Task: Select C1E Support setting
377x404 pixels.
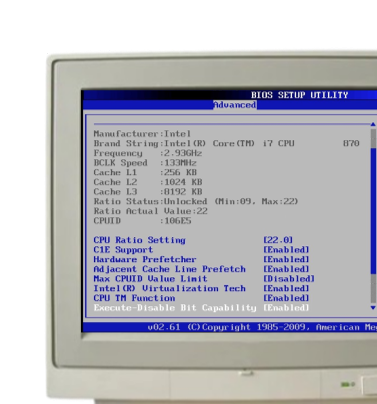Action: (x=123, y=250)
